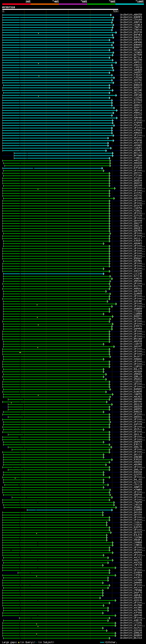Select hit label UniRef100_A9NYW9
The width and height of the screenshot is (146, 644).
tap(131, 118)
